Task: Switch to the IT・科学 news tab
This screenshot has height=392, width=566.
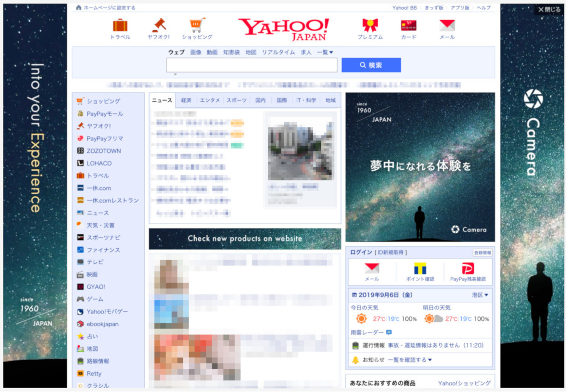Action: [x=306, y=100]
